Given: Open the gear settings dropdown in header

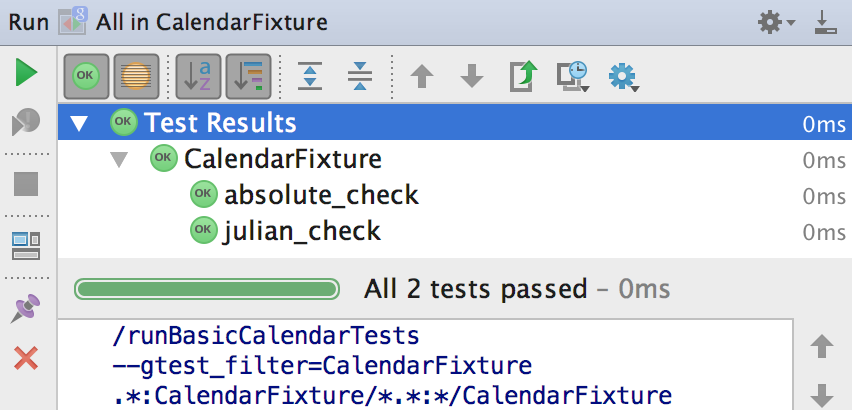Looking at the screenshot, I should [774, 22].
